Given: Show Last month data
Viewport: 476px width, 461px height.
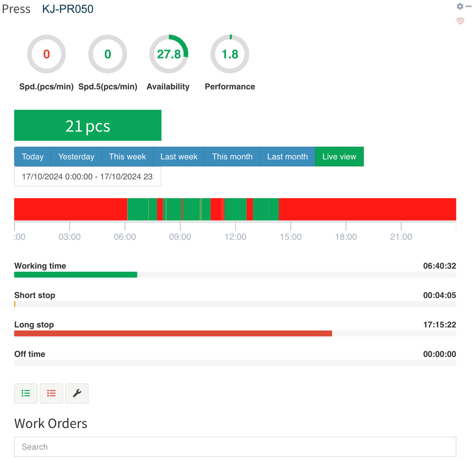Looking at the screenshot, I should coord(287,157).
